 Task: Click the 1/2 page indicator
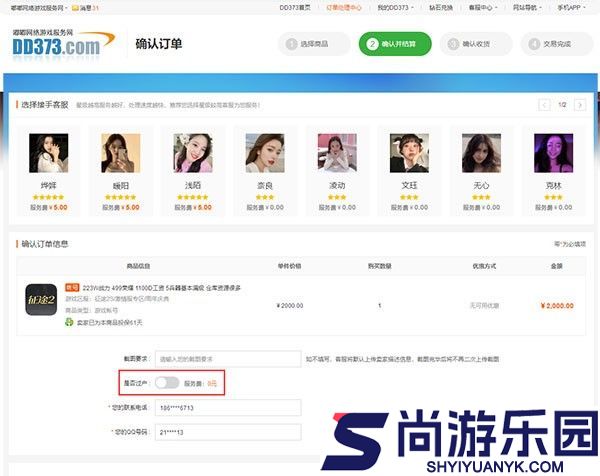[562, 104]
